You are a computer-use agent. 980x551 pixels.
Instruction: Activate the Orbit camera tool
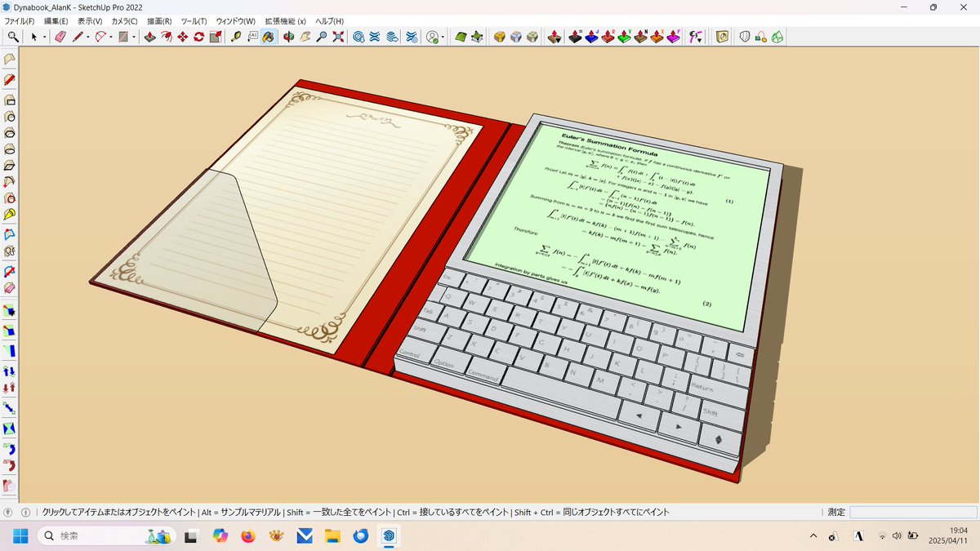point(288,37)
